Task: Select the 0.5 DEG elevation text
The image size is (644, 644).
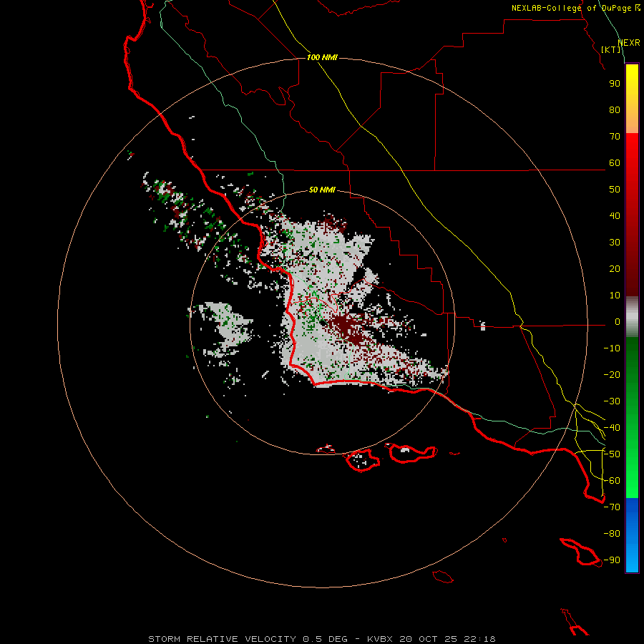Action: pos(325,639)
